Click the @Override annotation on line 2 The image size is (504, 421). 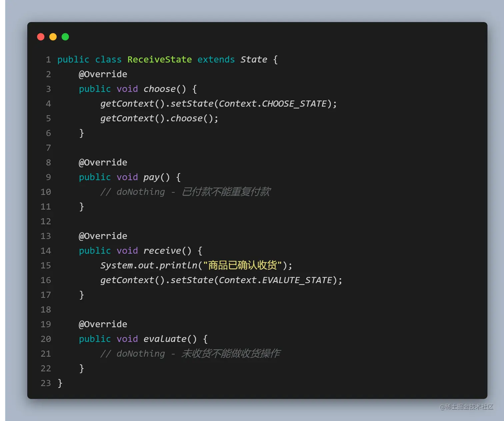(103, 74)
